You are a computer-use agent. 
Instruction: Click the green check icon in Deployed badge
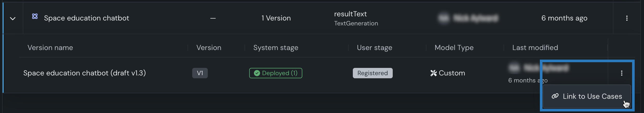[257, 73]
